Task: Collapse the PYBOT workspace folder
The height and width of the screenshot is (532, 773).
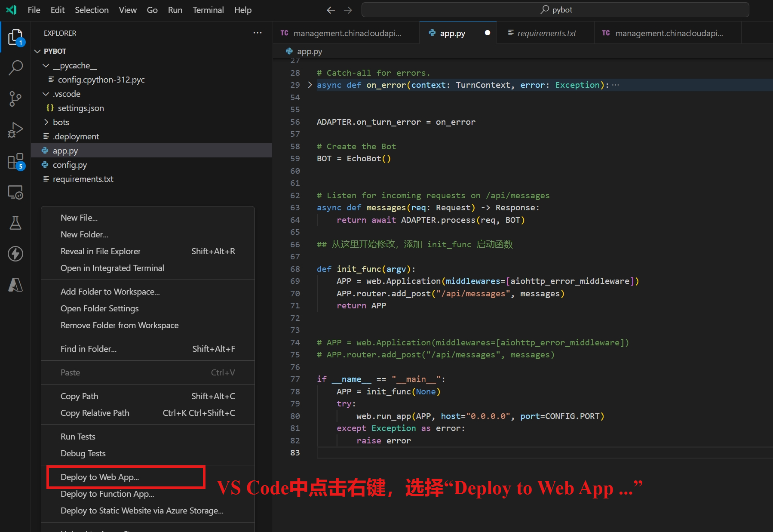Action: (x=38, y=51)
